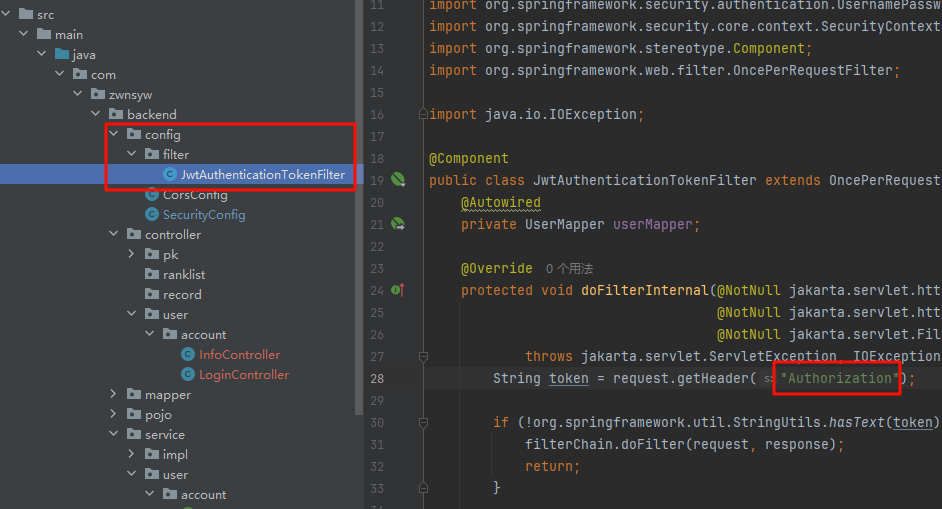
Task: Click Spring bean gutter icon on line 19
Action: [x=398, y=179]
